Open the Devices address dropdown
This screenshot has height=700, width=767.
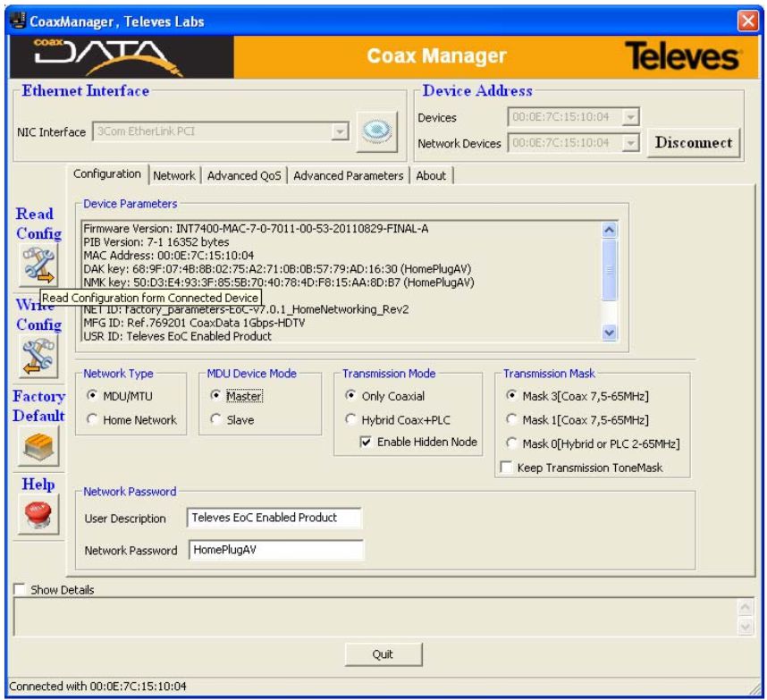[630, 117]
